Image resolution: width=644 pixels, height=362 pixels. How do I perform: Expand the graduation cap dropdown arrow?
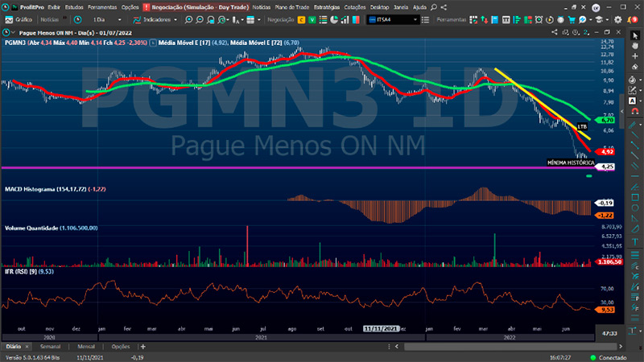point(607,19)
